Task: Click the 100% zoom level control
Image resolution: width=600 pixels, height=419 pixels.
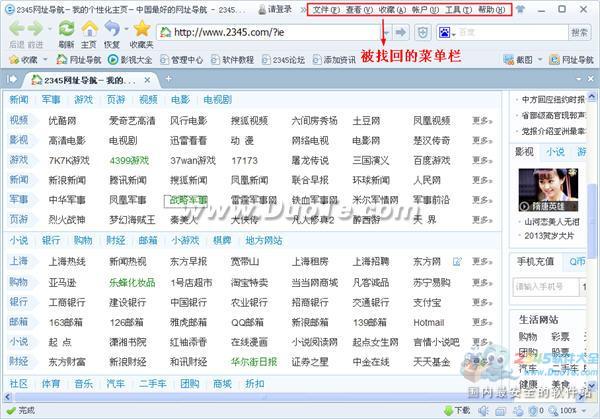Action: coord(568,411)
